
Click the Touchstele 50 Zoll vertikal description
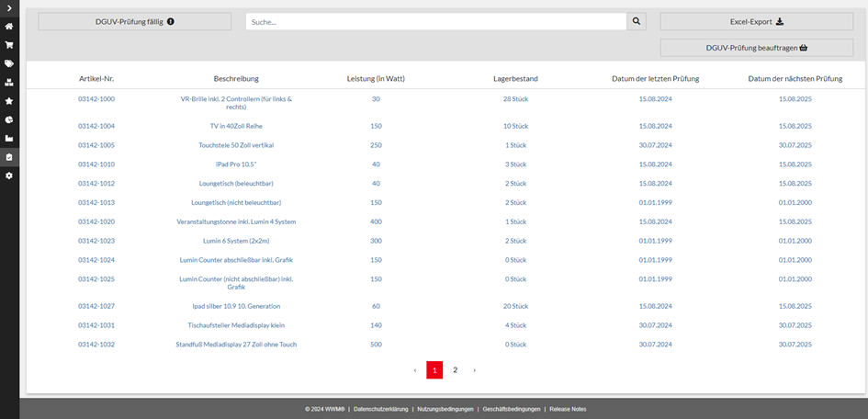point(236,145)
